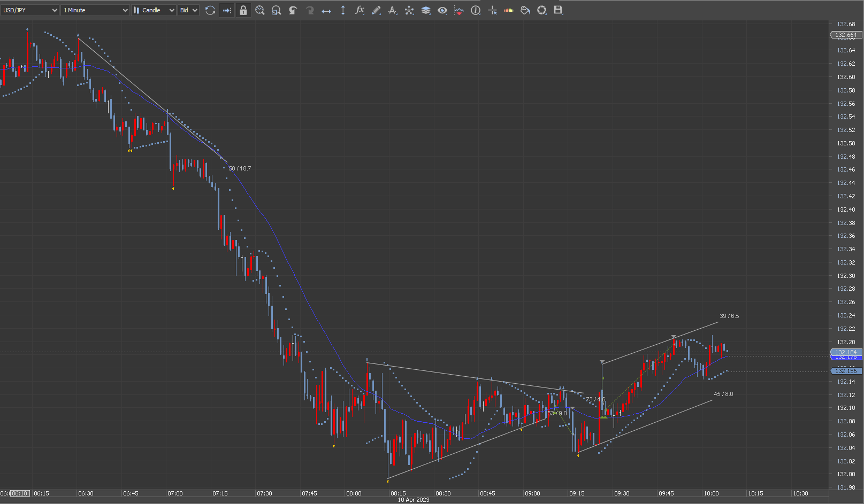Viewport: 864px width, 504px height.
Task: Click the 132.664 price label on axis
Action: 846,35
